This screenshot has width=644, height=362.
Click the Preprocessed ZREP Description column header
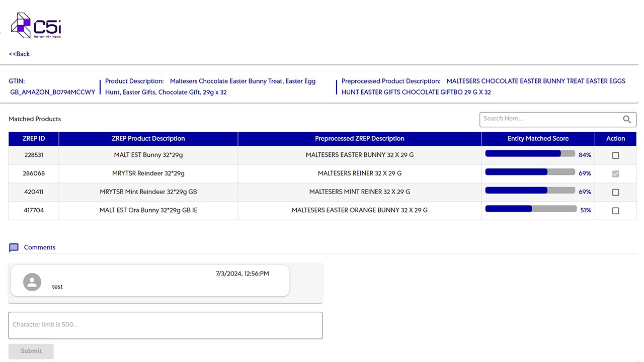(x=360, y=139)
